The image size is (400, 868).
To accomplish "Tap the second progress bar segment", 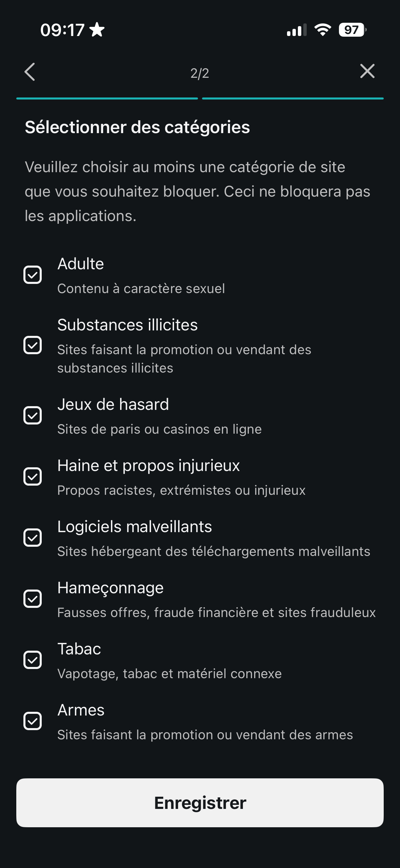I will pos(292,98).
